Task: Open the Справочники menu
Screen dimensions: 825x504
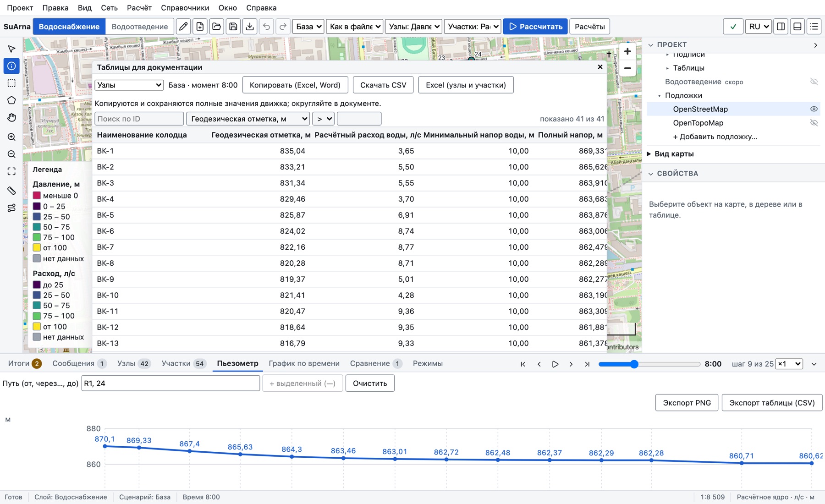Action: (x=185, y=8)
